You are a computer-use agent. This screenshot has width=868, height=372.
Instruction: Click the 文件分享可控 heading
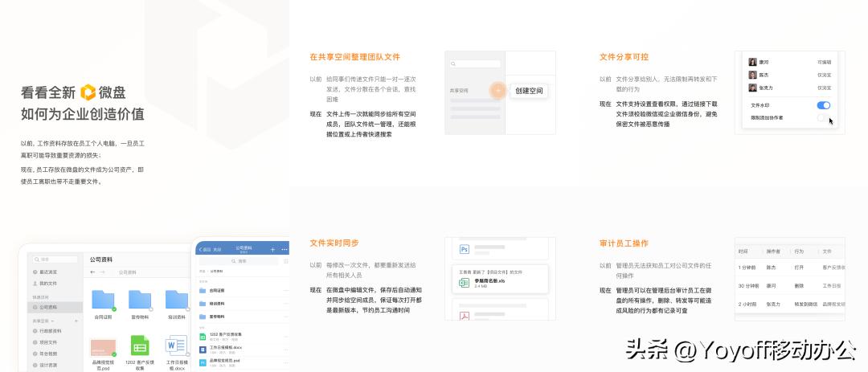click(x=624, y=56)
